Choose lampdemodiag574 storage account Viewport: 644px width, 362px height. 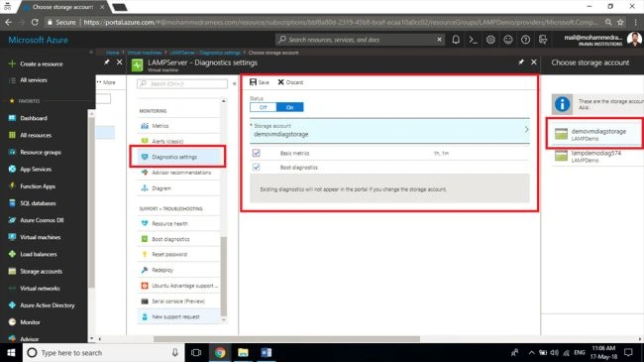595,157
